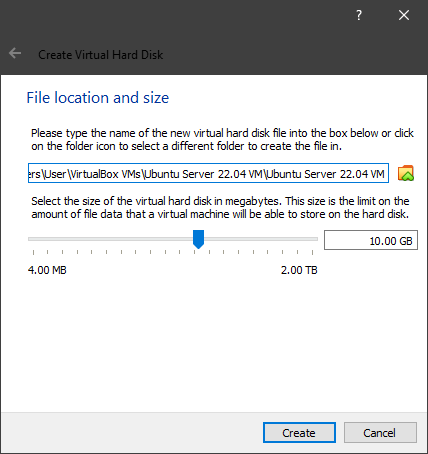Go back using the left arrow icon

pyautogui.click(x=15, y=53)
